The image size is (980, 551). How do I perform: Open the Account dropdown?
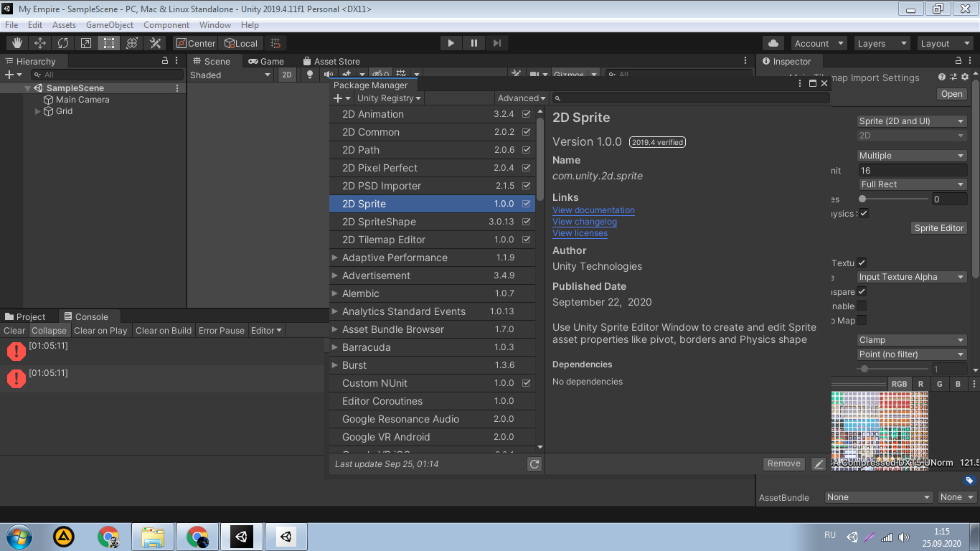(x=819, y=43)
